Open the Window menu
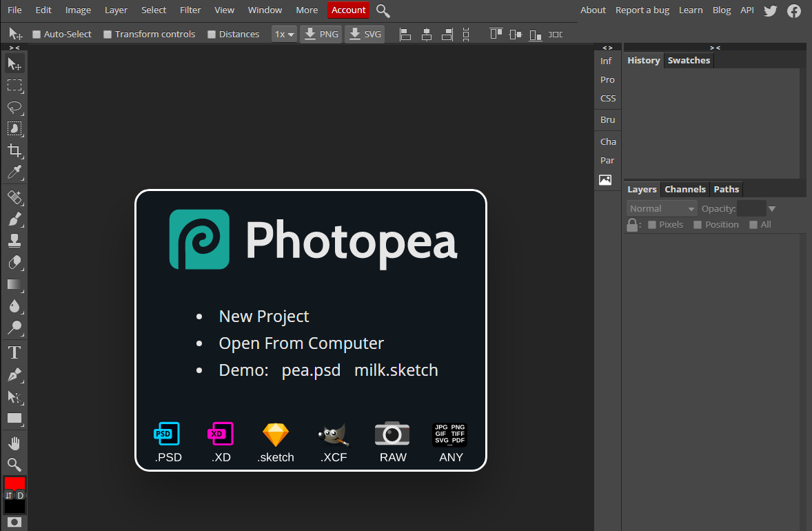The width and height of the screenshot is (812, 531). (265, 10)
